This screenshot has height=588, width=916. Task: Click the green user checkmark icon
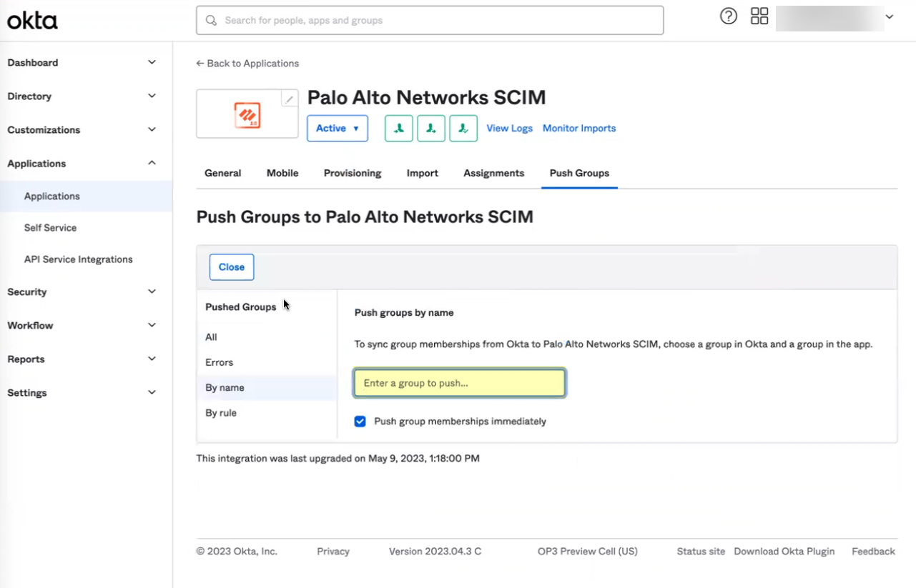tap(463, 129)
